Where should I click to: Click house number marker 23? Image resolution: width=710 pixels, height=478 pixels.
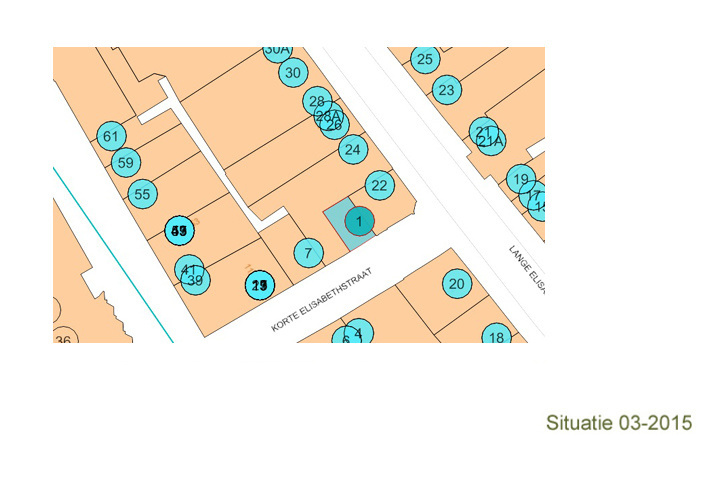pos(447,91)
